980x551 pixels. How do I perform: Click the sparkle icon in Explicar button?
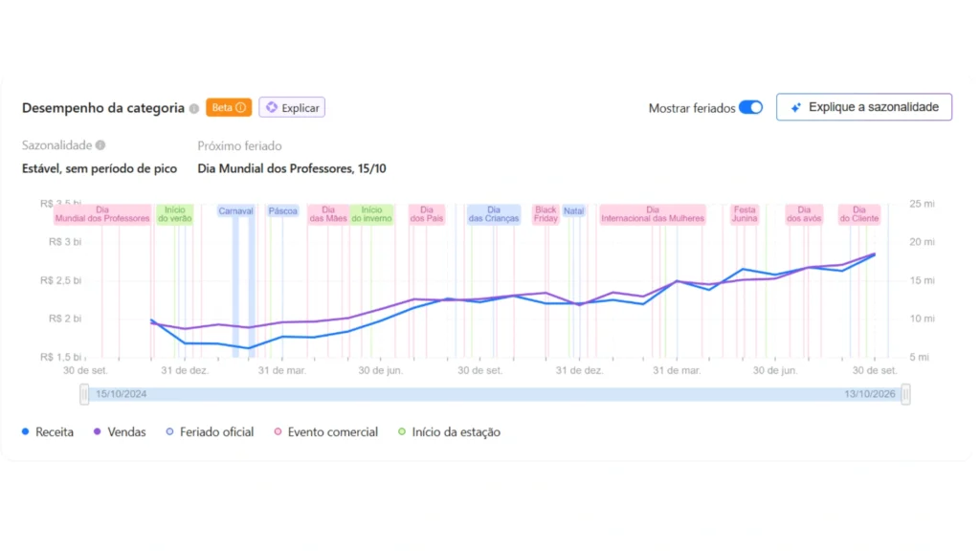271,107
